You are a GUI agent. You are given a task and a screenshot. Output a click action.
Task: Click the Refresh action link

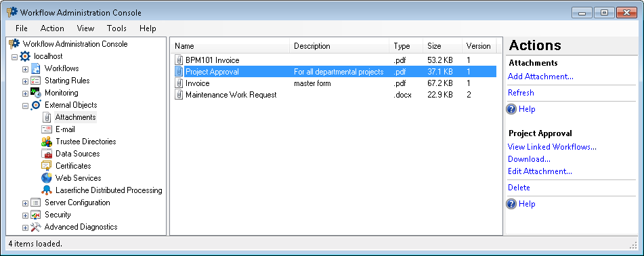point(521,93)
